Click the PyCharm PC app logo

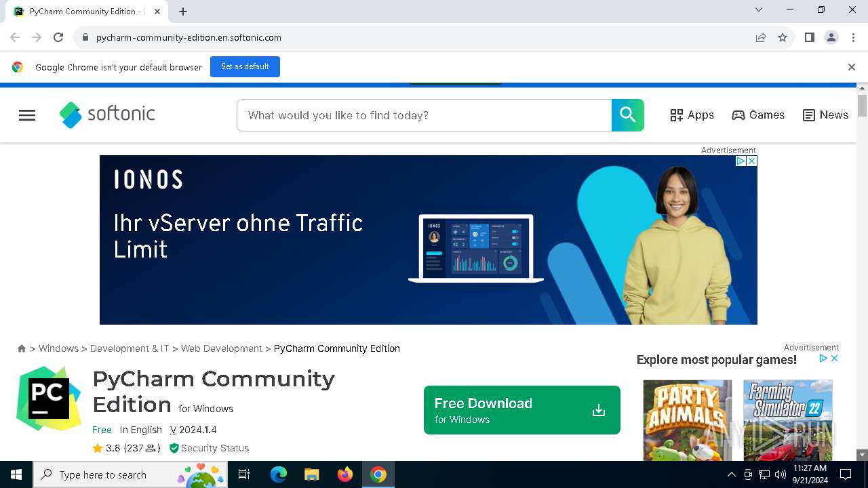49,399
